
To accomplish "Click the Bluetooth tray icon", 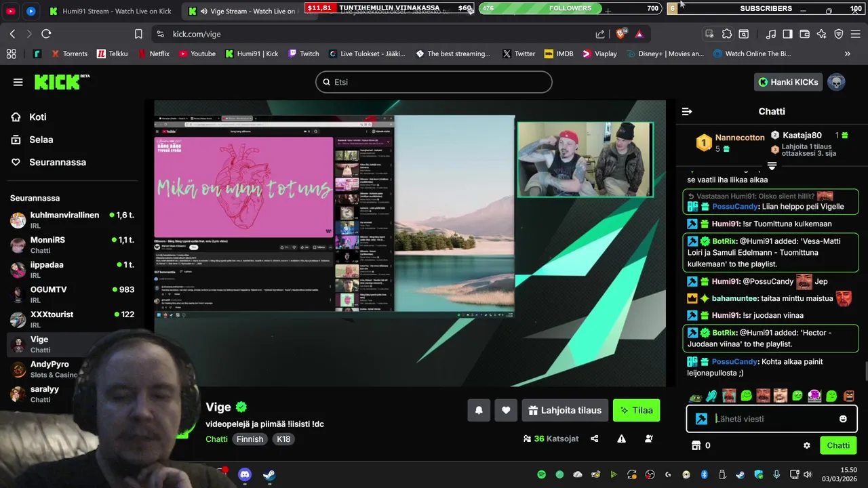I will [x=704, y=474].
